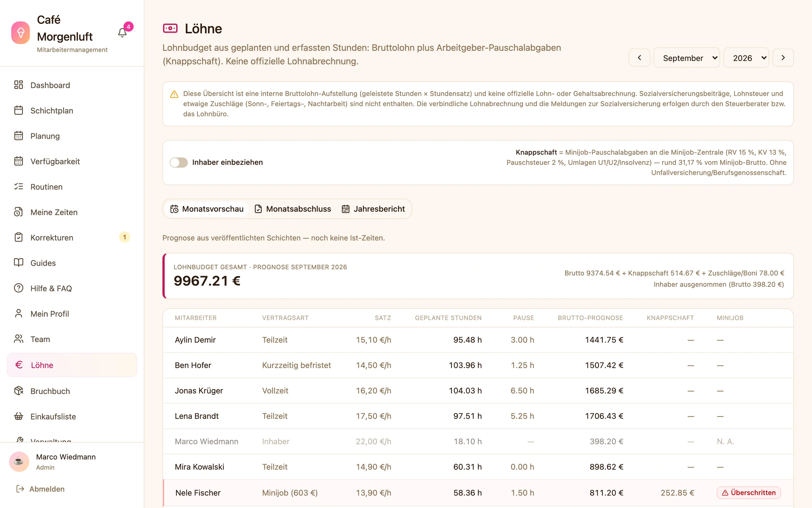Open notifications bell with badge 4
The image size is (812, 508).
coord(122,33)
